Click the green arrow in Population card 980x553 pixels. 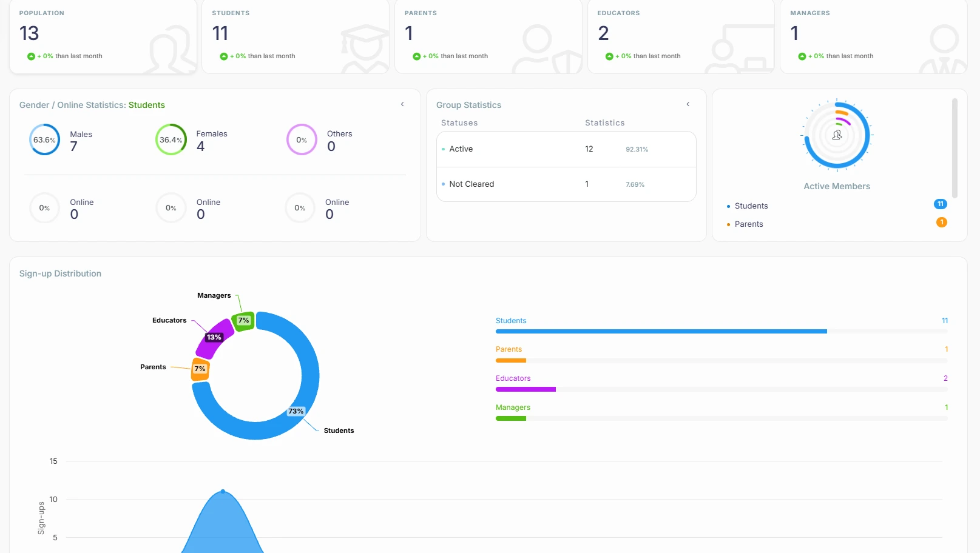(x=31, y=56)
